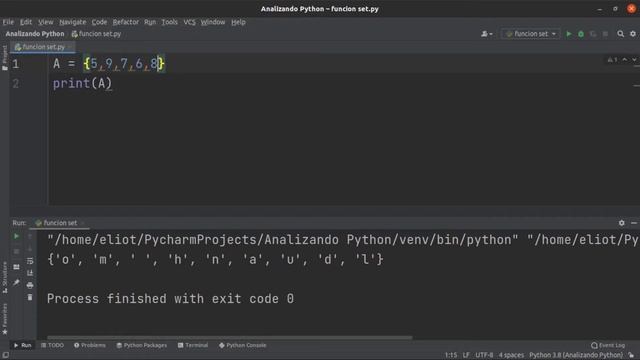Open the Run tool window button in bottom bar
The height and width of the screenshot is (360, 640).
(22, 345)
